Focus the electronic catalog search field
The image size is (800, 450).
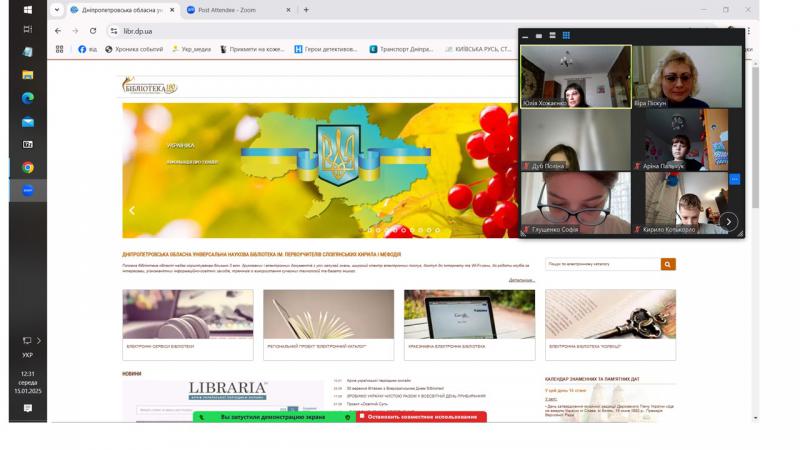tap(603, 264)
